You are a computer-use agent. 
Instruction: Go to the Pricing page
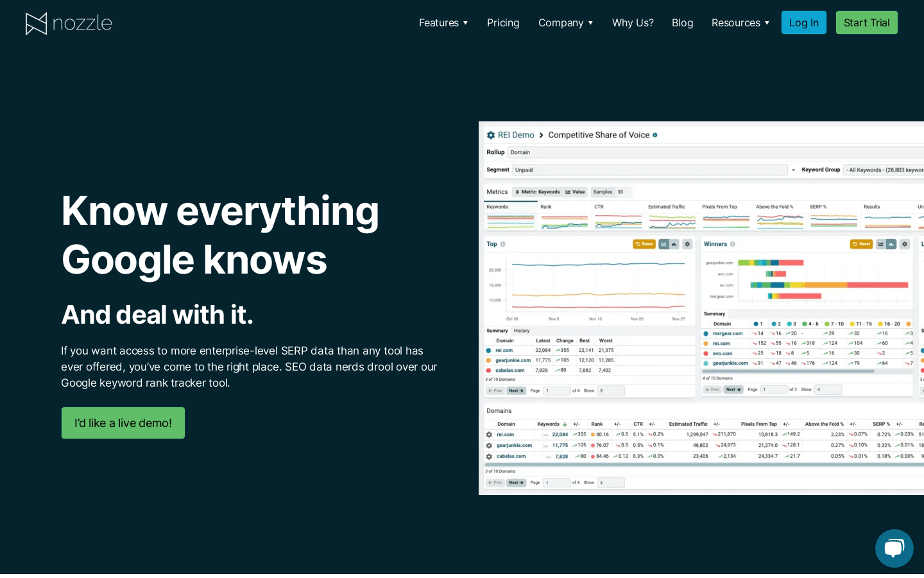tap(503, 23)
